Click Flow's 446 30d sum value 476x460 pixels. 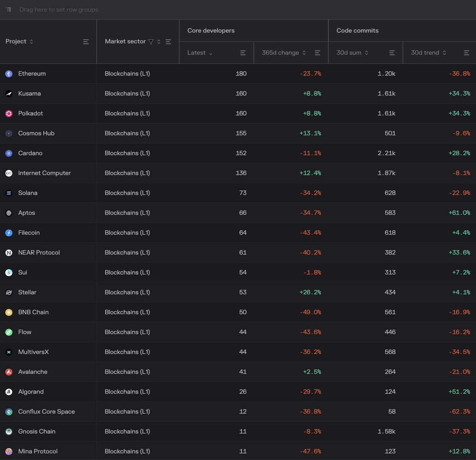click(390, 332)
